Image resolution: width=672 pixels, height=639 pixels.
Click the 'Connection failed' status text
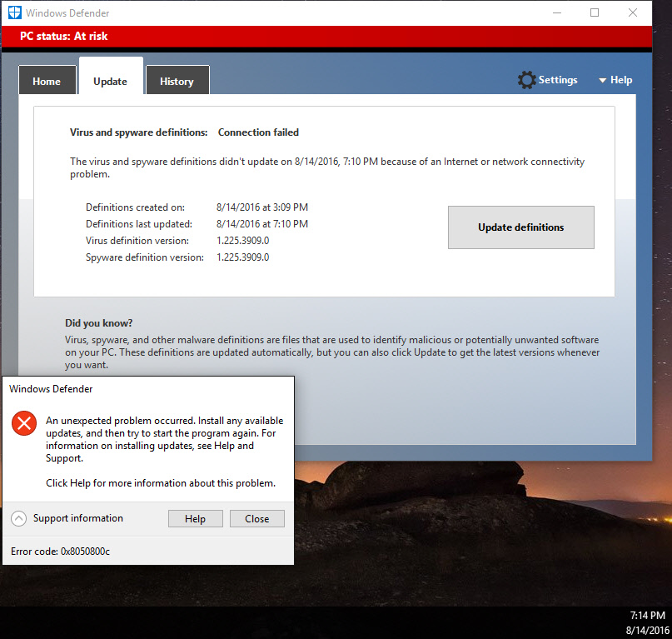(x=258, y=132)
